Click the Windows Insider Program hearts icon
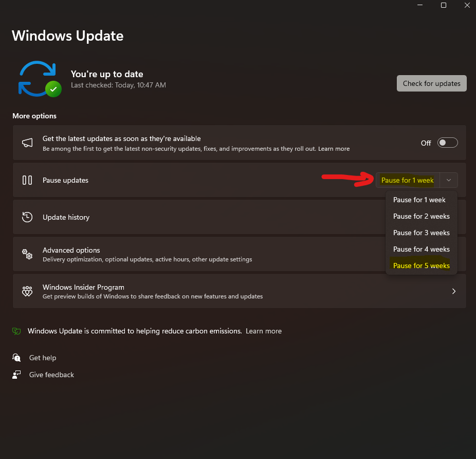476x459 pixels. click(27, 291)
